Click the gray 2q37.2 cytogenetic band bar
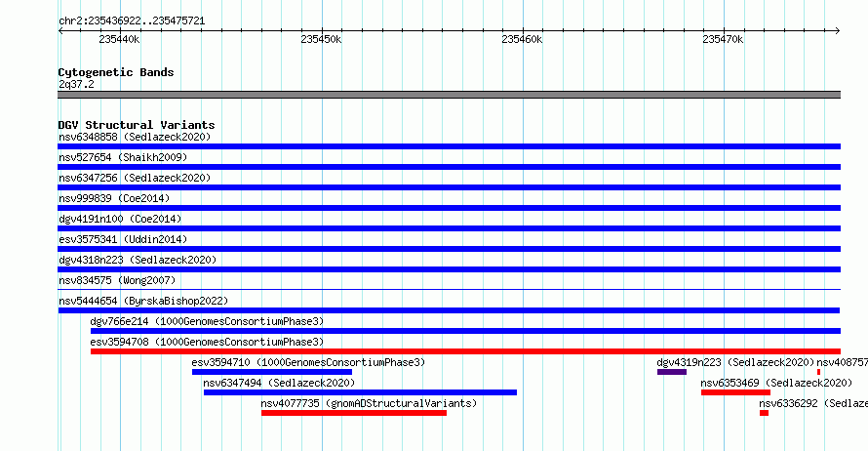This screenshot has height=451, width=868. 449,95
